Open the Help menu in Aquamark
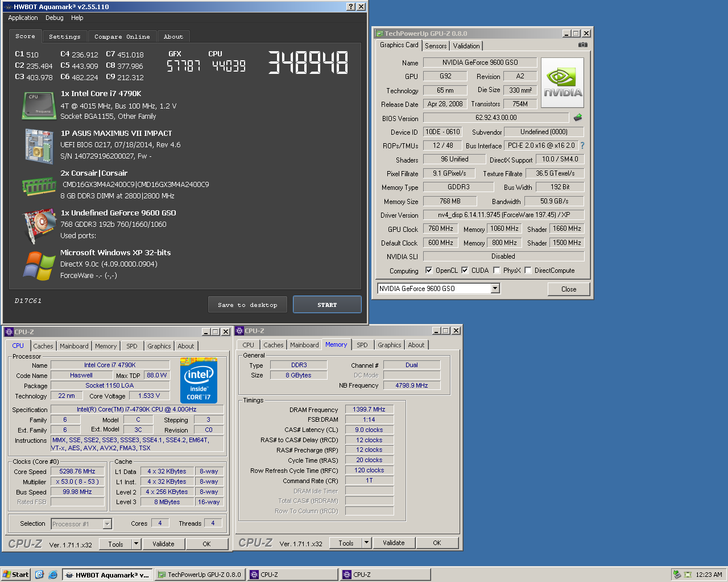The width and height of the screenshot is (728, 582). click(x=77, y=18)
